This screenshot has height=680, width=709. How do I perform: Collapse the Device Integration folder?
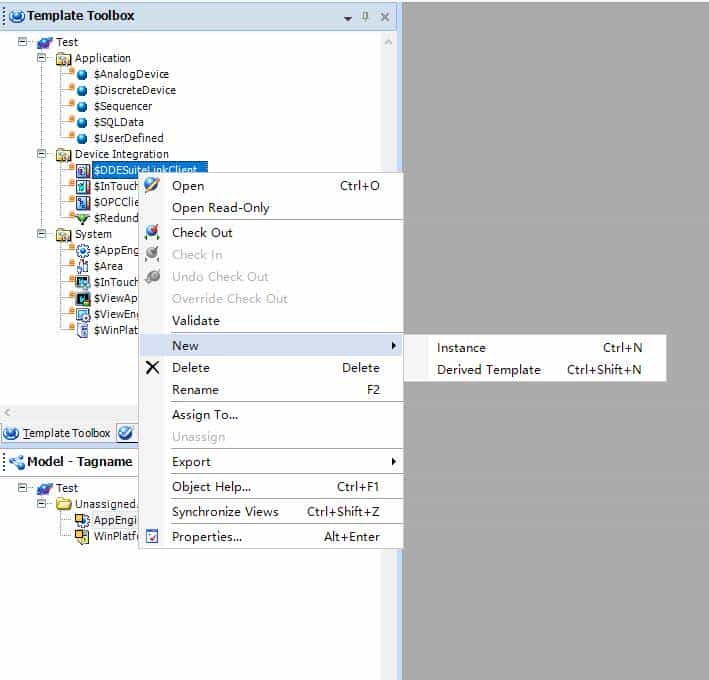[41, 154]
